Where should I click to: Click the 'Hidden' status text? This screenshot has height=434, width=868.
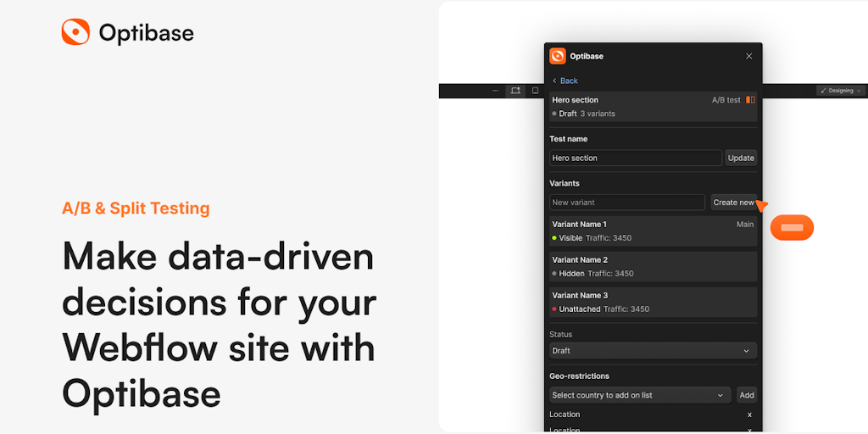click(x=571, y=274)
